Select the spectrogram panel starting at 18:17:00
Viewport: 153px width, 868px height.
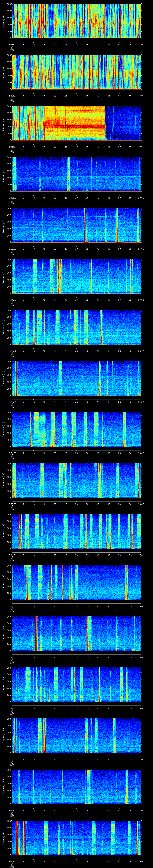point(76,72)
